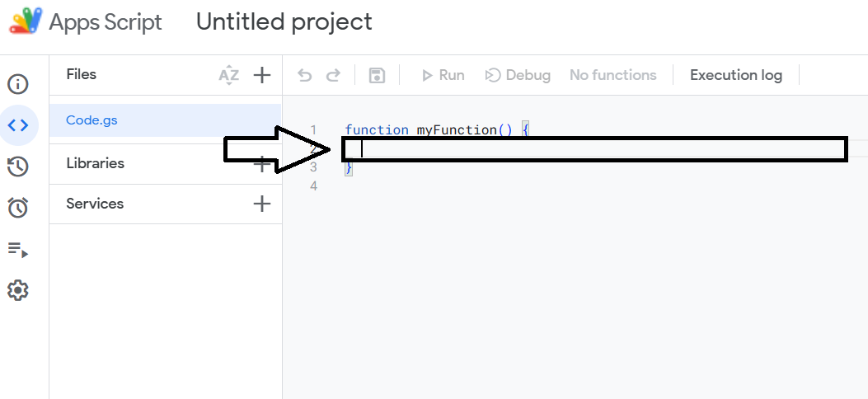Viewport: 868px width, 399px height.
Task: Open the No functions dropdown
Action: pyautogui.click(x=612, y=76)
